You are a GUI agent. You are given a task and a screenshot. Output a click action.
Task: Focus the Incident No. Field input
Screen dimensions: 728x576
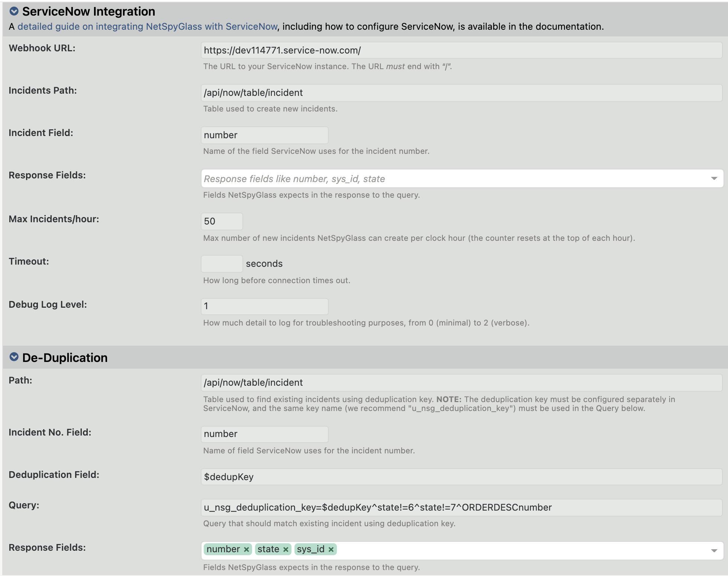(x=264, y=434)
